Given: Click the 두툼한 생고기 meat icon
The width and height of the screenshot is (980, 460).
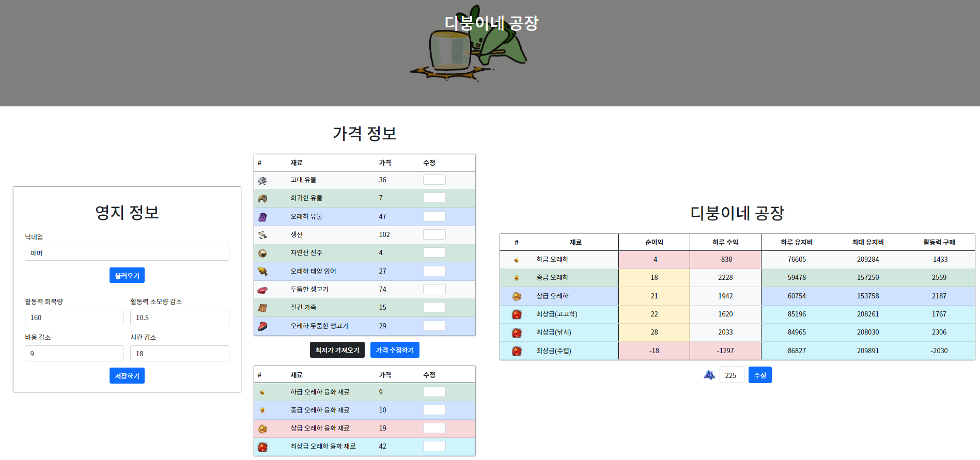Looking at the screenshot, I should tap(262, 290).
